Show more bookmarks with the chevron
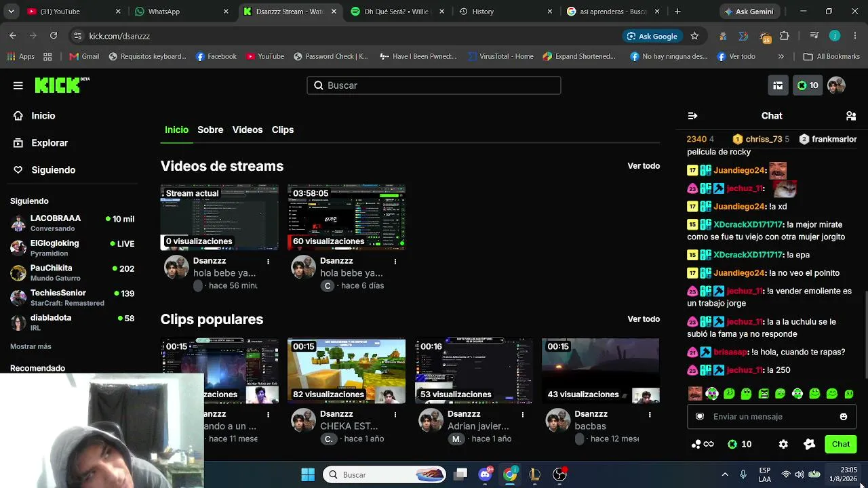868x488 pixels. pyautogui.click(x=781, y=57)
